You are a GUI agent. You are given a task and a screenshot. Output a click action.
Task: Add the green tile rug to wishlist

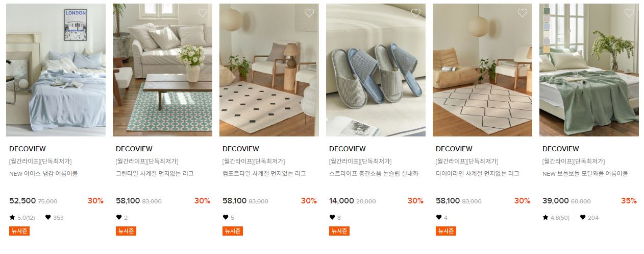[x=203, y=13]
